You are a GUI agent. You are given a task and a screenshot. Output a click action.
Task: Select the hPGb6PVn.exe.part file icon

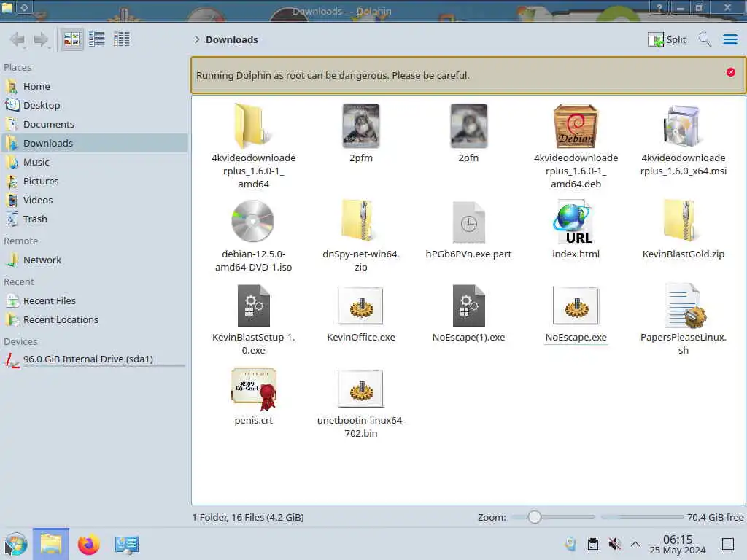pos(468,222)
